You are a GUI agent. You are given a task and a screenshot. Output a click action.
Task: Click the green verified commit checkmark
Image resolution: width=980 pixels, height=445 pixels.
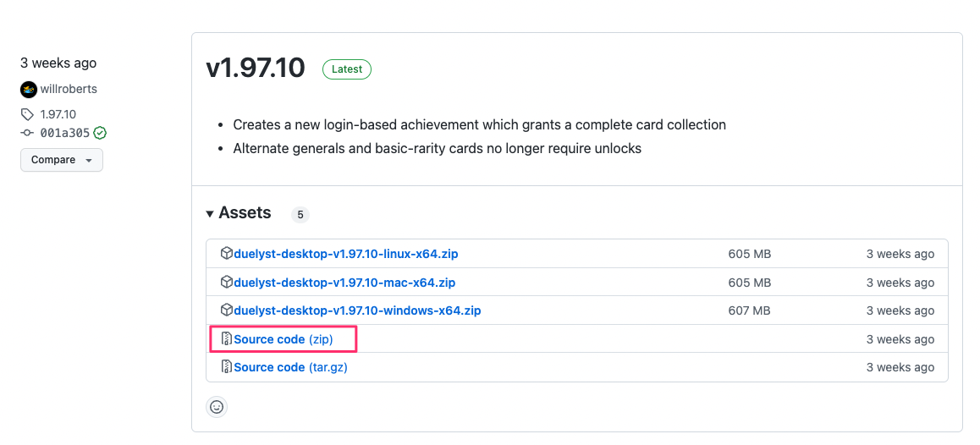click(x=99, y=133)
